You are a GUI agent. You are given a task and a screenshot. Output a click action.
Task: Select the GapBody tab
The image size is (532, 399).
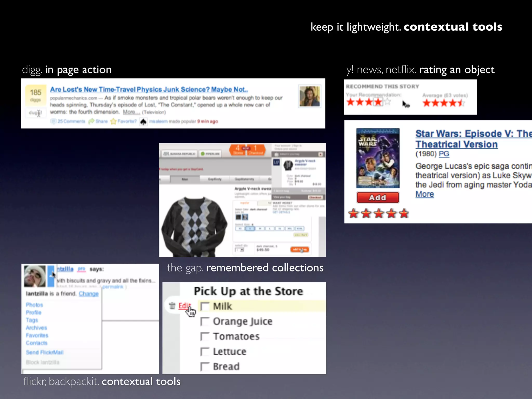pos(215,179)
